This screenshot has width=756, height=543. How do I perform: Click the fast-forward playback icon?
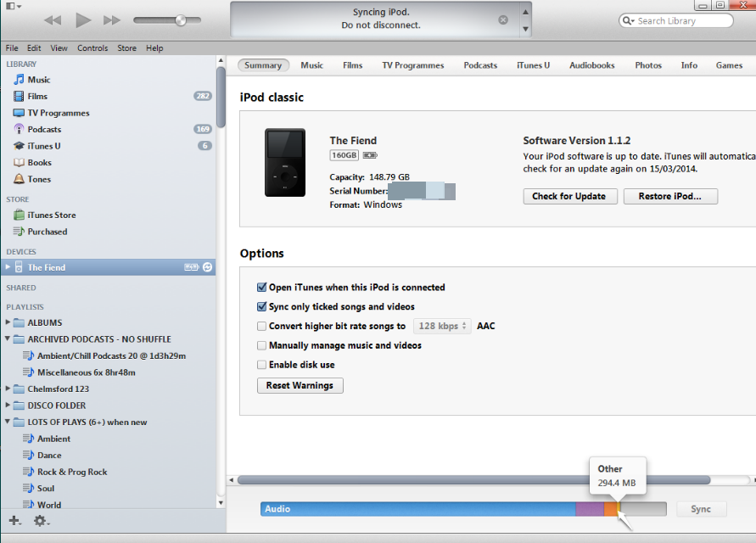pyautogui.click(x=112, y=20)
